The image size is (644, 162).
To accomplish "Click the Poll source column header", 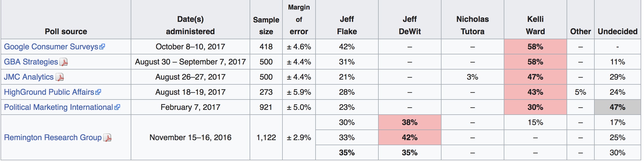I will [66, 31].
